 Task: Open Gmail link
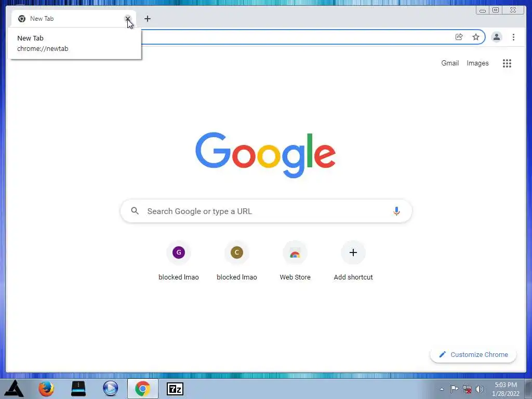point(450,63)
